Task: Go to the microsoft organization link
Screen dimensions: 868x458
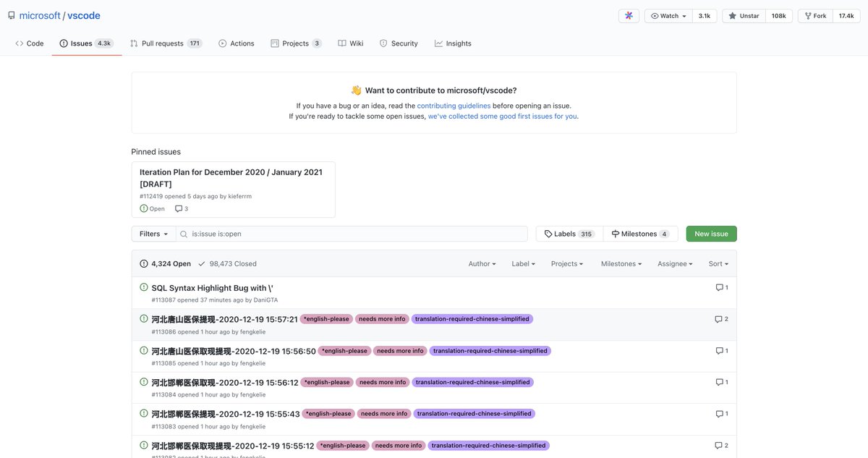Action: click(x=39, y=15)
